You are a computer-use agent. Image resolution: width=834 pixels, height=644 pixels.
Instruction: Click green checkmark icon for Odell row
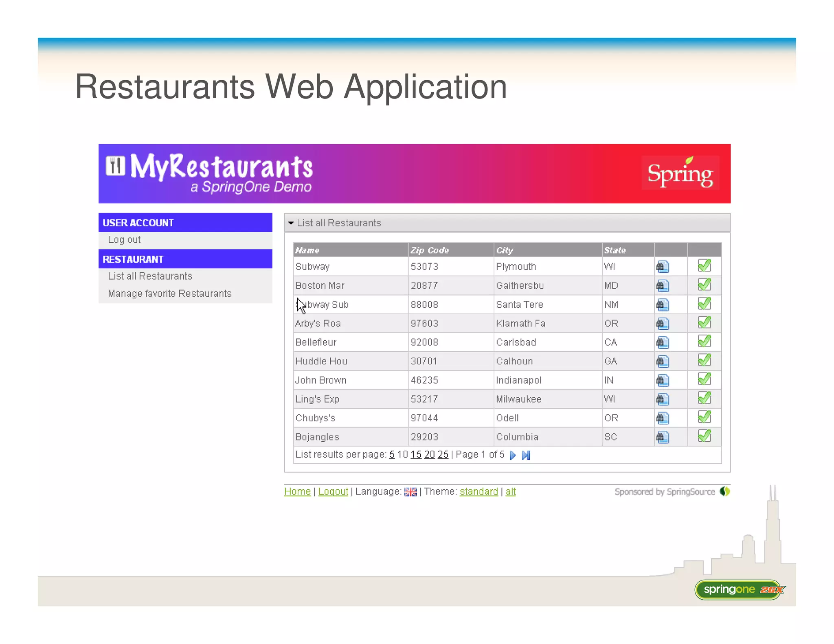click(x=705, y=417)
